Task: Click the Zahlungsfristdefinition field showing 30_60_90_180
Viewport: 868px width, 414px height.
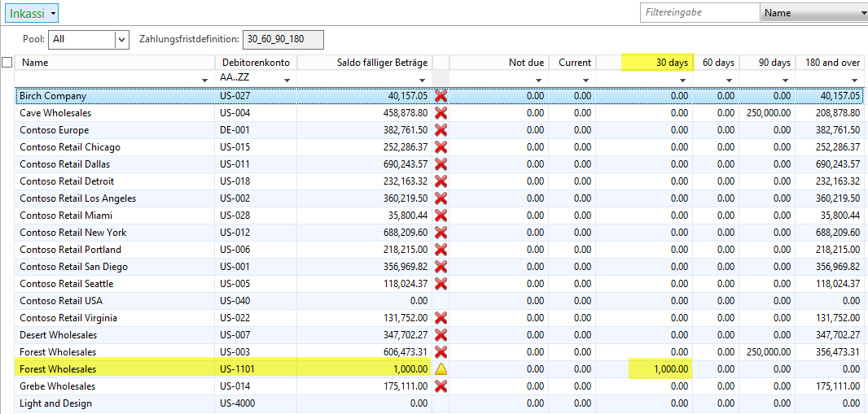Action: [x=284, y=39]
